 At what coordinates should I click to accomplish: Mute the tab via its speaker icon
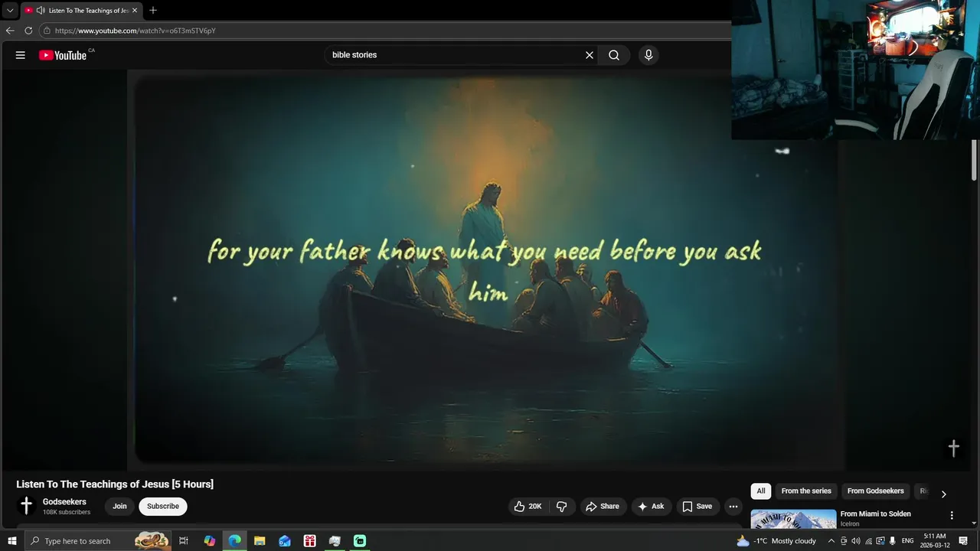pyautogui.click(x=41, y=11)
